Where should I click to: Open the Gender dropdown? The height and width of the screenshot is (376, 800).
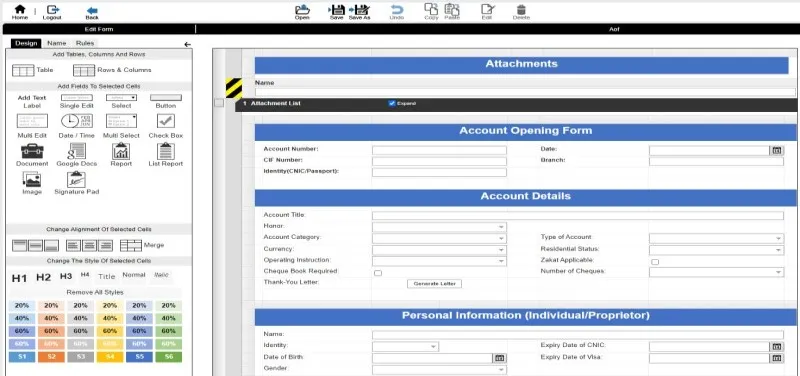click(439, 369)
